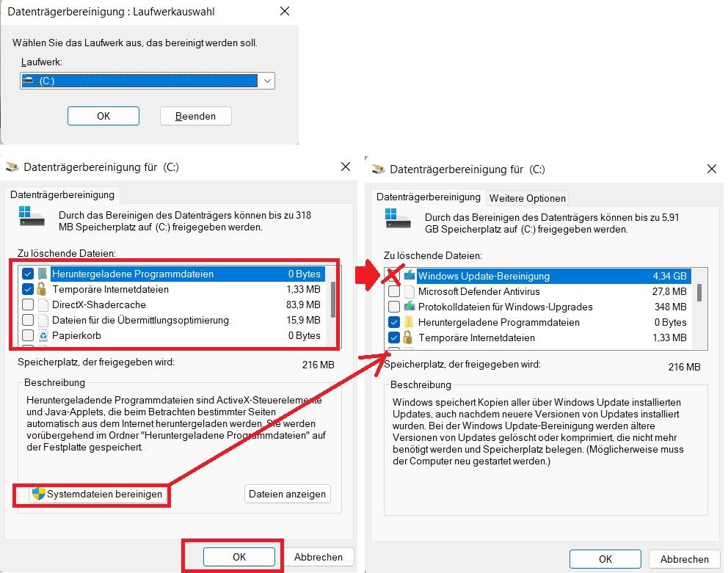Select the DirectX-Shadercache row text
Viewport: 728px width, 573px height.
tap(99, 304)
